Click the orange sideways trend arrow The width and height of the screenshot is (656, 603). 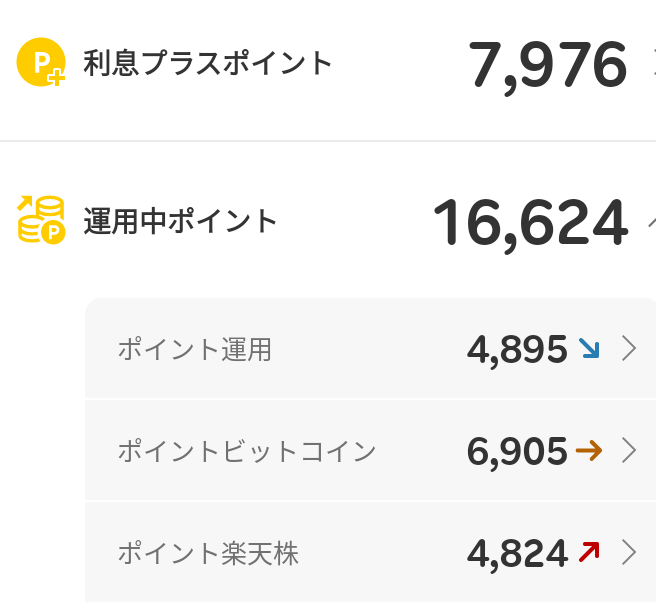click(x=589, y=451)
